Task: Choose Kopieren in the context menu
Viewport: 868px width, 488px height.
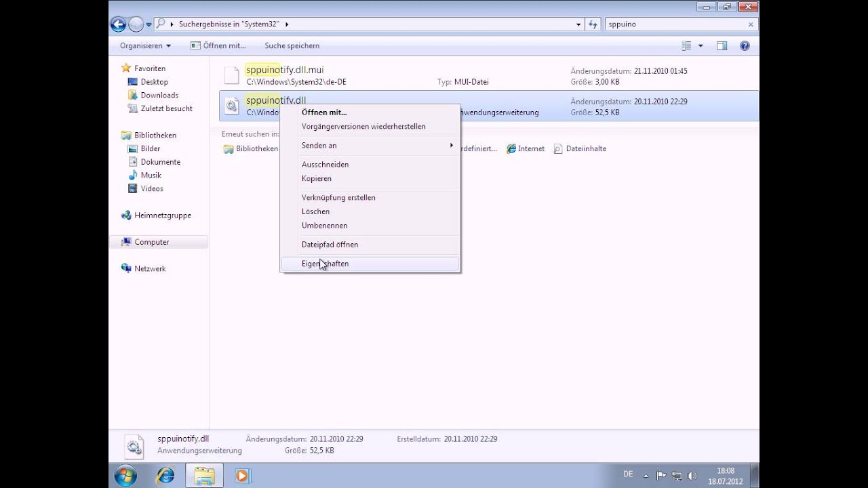Action: 370,178
